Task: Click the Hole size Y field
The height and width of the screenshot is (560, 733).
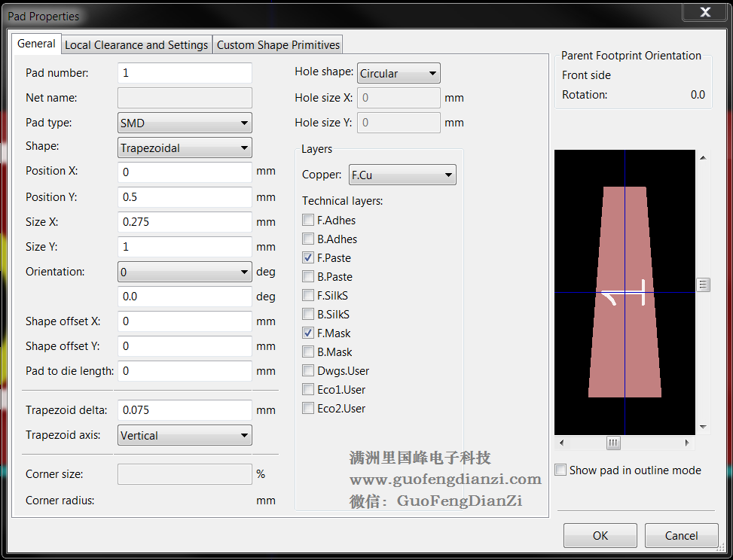Action: 399,123
